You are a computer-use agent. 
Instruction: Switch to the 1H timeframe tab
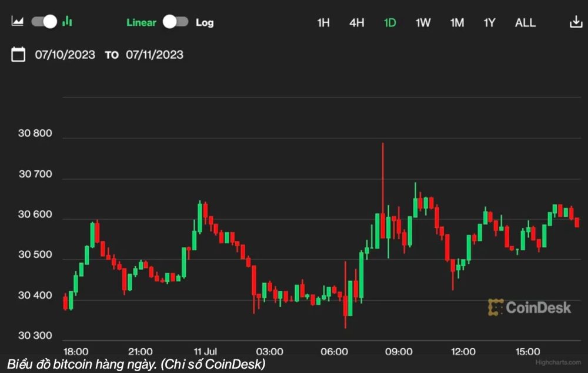(323, 22)
